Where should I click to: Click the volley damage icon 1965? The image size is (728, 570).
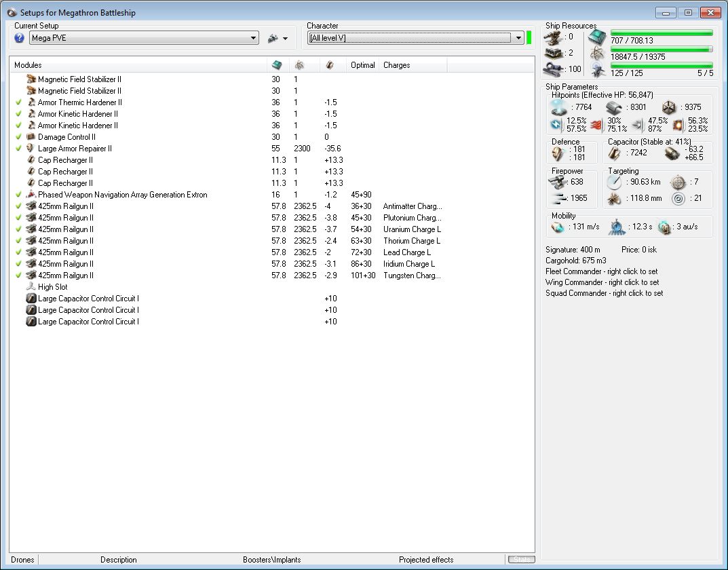[558, 199]
